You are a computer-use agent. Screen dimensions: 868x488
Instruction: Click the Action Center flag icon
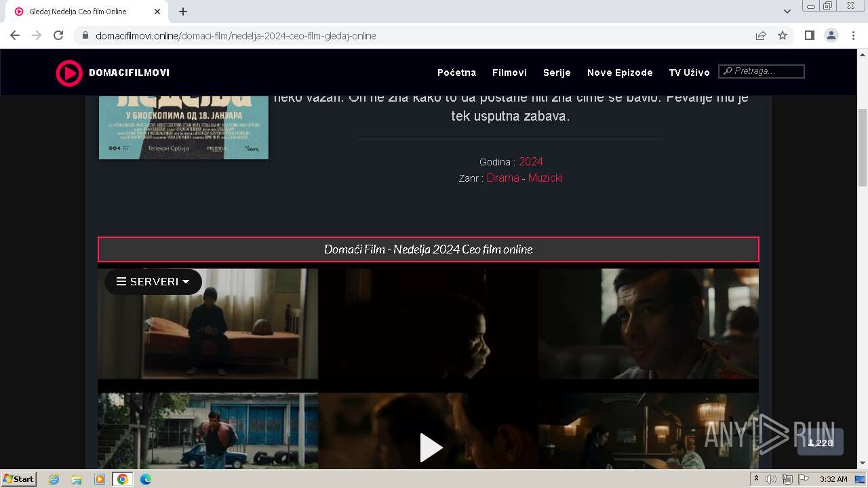point(802,479)
